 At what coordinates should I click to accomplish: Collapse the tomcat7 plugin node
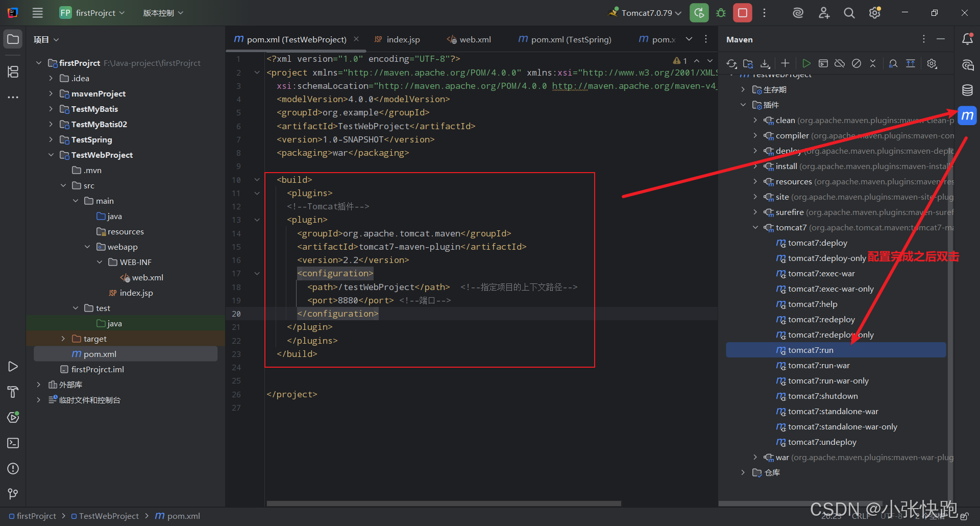coord(755,227)
